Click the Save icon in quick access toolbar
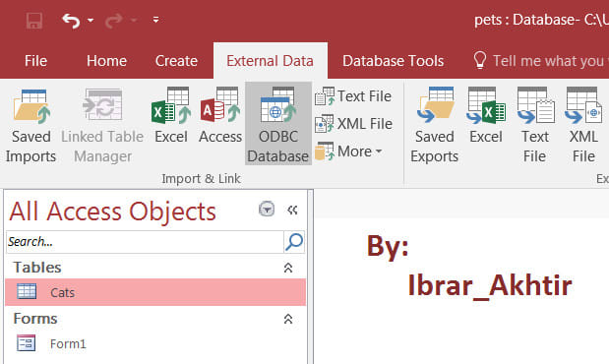The width and height of the screenshot is (609, 364). click(x=34, y=21)
